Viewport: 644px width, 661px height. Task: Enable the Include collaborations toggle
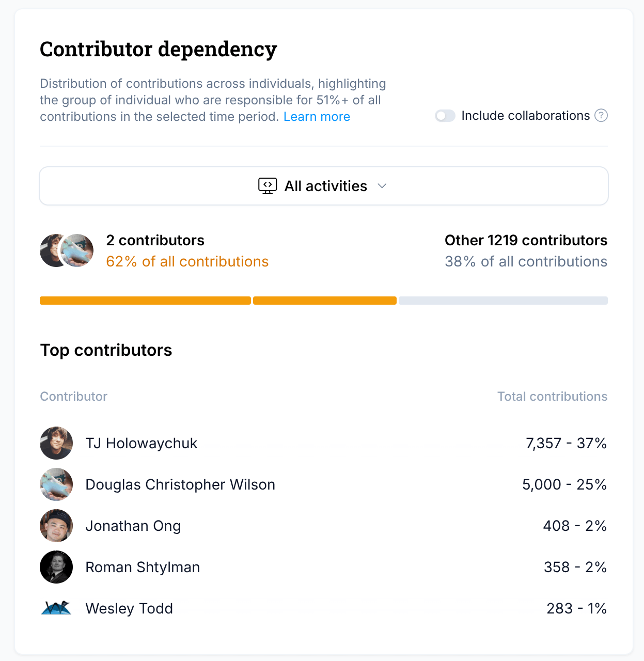click(445, 116)
